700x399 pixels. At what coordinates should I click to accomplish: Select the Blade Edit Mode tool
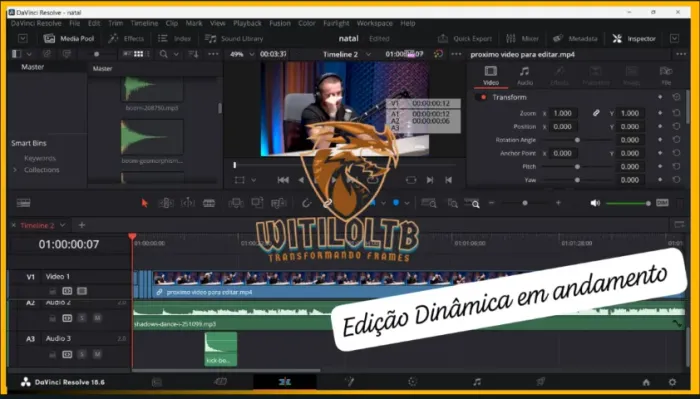pyautogui.click(x=209, y=204)
